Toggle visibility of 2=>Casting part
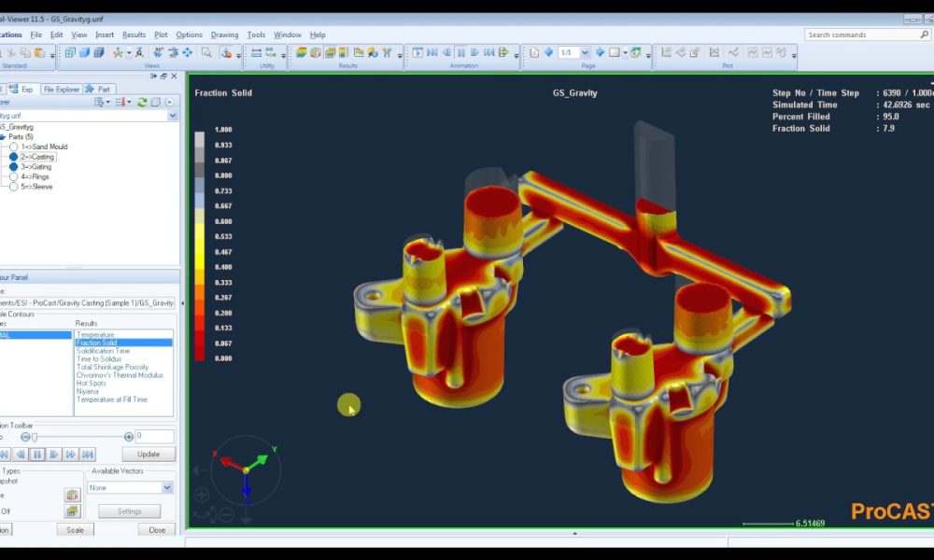This screenshot has height=560, width=934. point(13,157)
